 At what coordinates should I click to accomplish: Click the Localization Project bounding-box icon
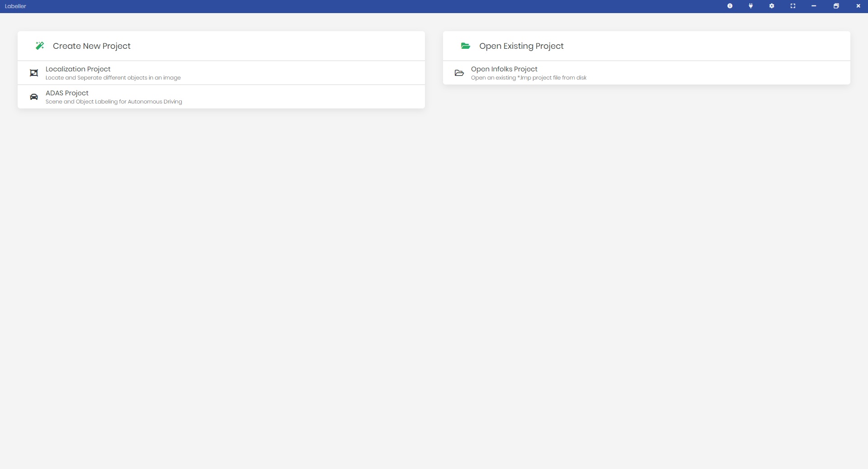point(34,73)
